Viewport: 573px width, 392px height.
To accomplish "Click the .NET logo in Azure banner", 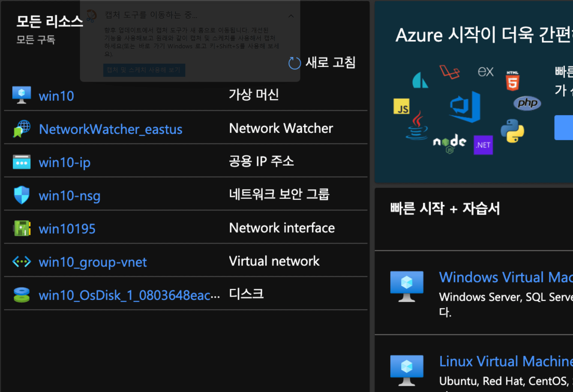I will (x=483, y=145).
